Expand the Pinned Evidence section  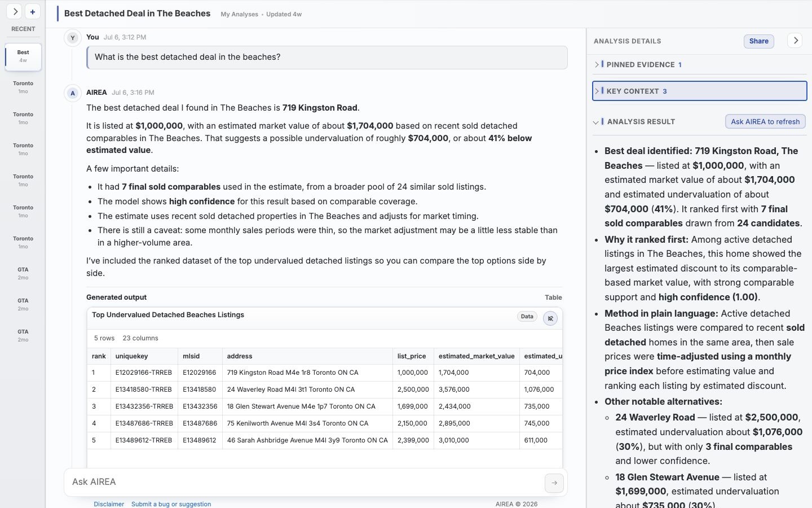700,64
